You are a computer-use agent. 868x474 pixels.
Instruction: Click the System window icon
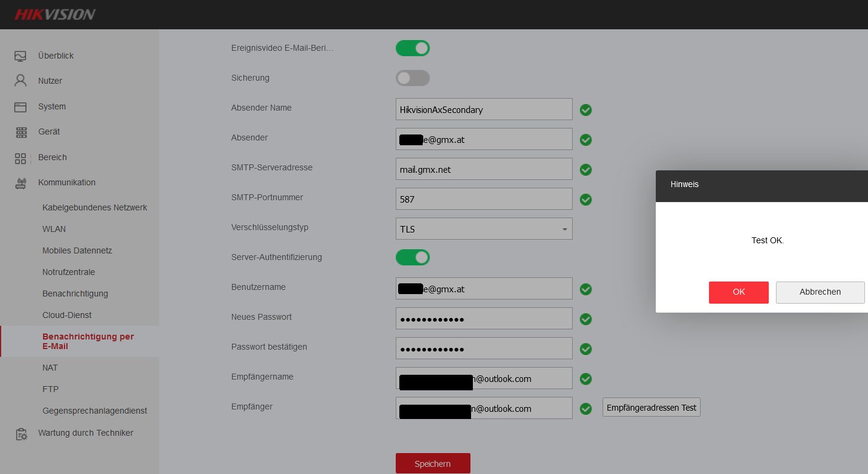(20, 107)
